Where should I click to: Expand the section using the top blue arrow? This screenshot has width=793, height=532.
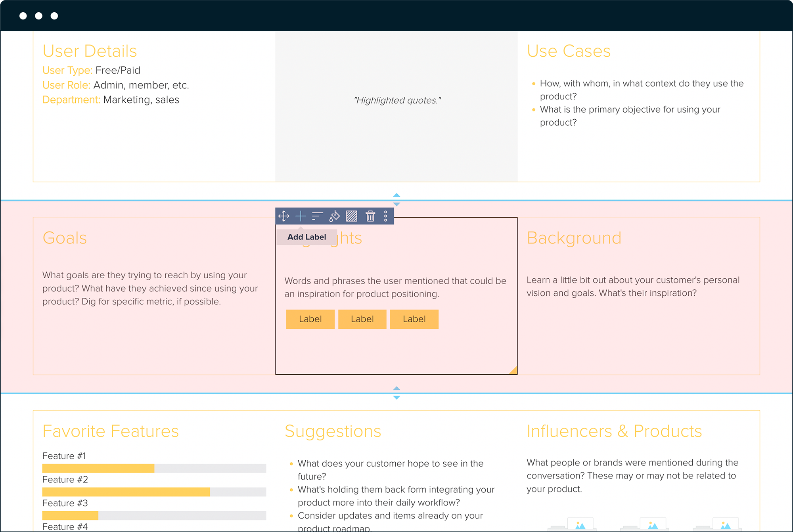[x=396, y=195]
